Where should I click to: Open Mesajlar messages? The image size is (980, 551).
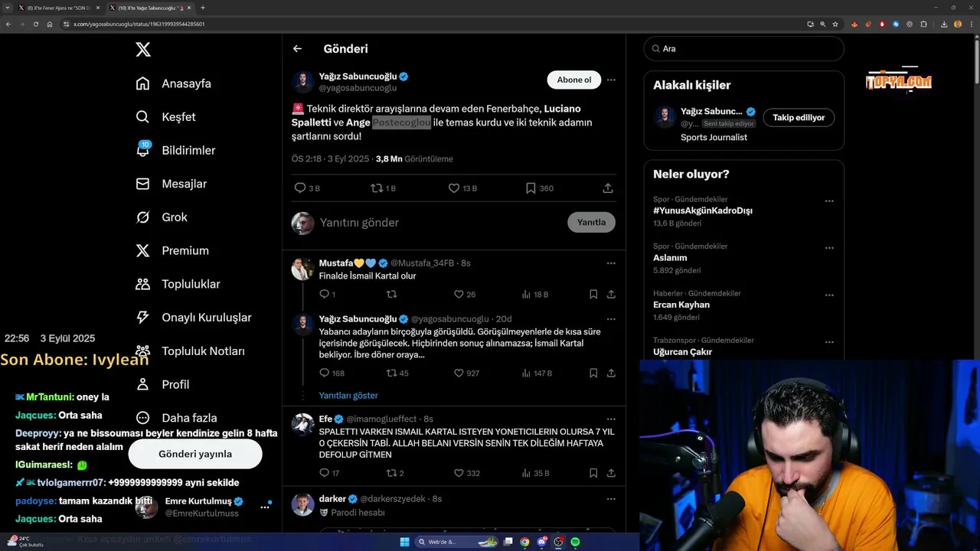pos(171,184)
